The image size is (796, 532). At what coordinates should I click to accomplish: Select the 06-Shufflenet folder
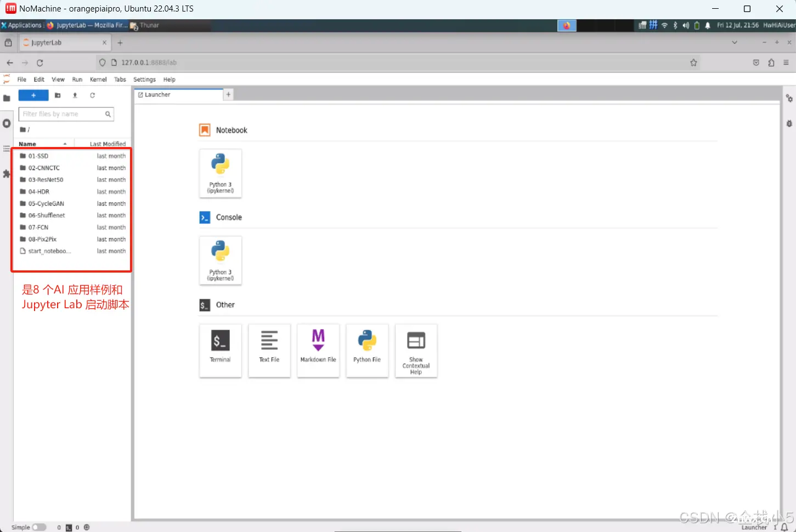tap(72, 216)
